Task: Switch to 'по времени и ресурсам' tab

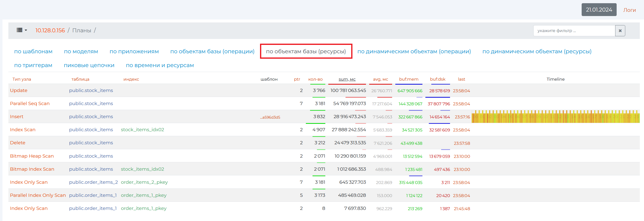Action: (160, 65)
